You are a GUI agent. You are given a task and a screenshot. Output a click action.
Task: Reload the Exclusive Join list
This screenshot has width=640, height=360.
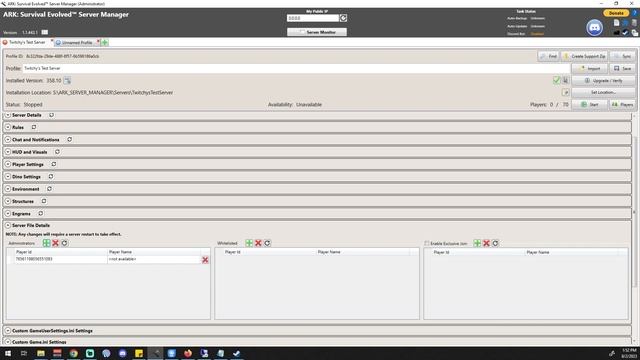point(495,243)
